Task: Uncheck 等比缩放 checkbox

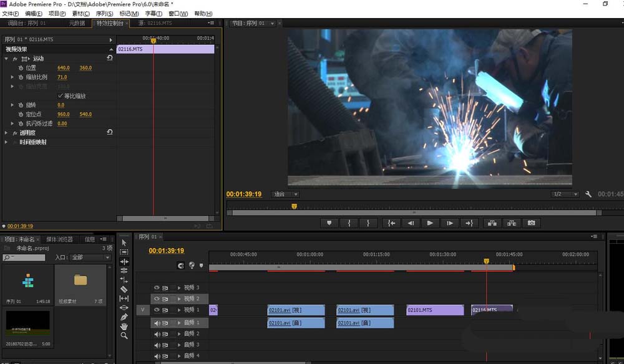Action: click(x=60, y=96)
